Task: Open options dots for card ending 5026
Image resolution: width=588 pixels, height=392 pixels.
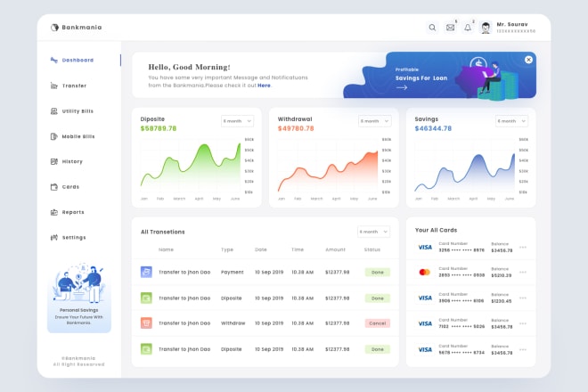Action: [x=523, y=323]
